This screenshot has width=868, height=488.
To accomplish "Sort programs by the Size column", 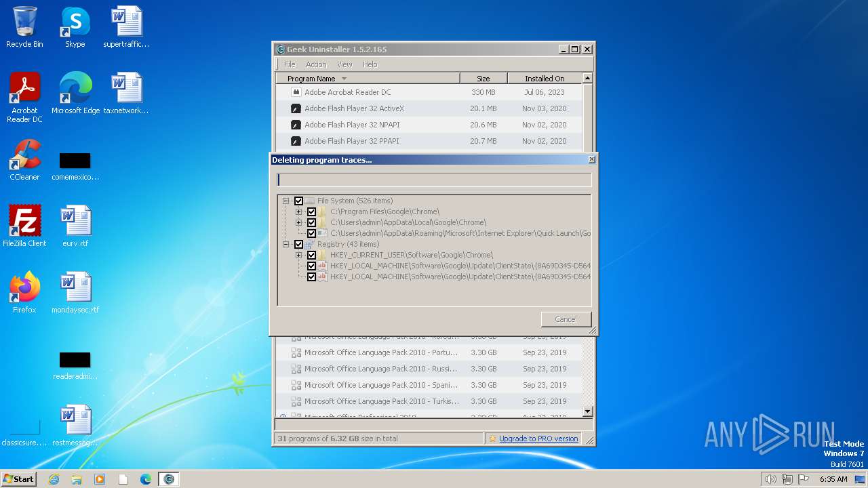I will click(484, 79).
